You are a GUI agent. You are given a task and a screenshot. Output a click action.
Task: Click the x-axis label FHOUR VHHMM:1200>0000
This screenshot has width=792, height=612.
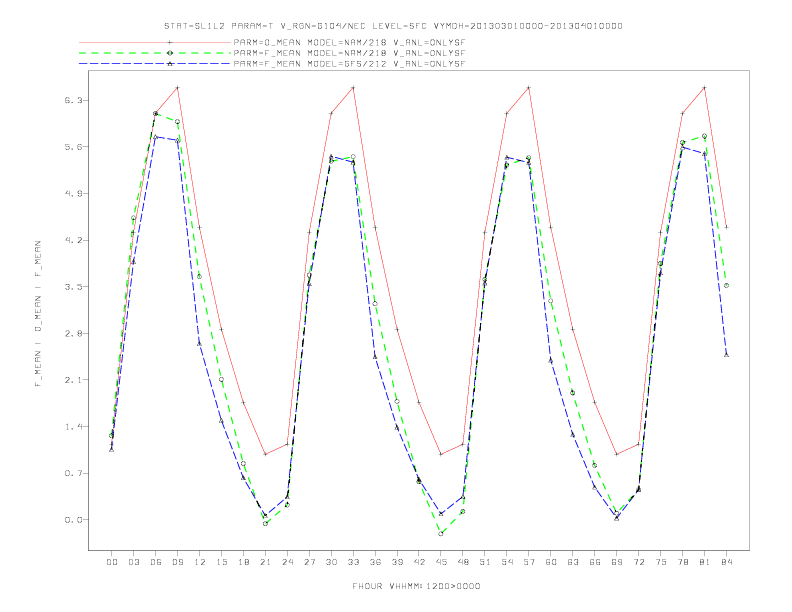point(416,586)
